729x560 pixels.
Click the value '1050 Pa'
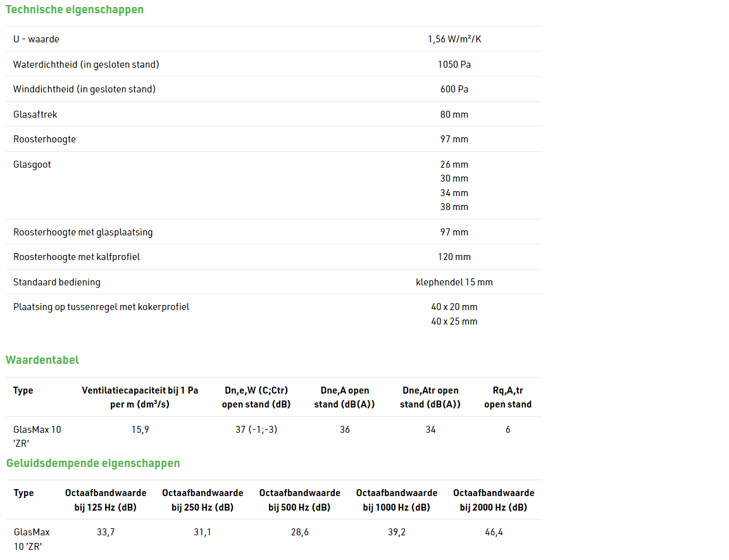[x=454, y=64]
